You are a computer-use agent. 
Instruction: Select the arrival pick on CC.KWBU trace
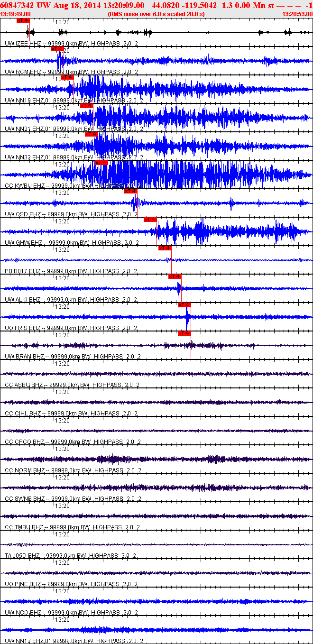click(x=101, y=163)
